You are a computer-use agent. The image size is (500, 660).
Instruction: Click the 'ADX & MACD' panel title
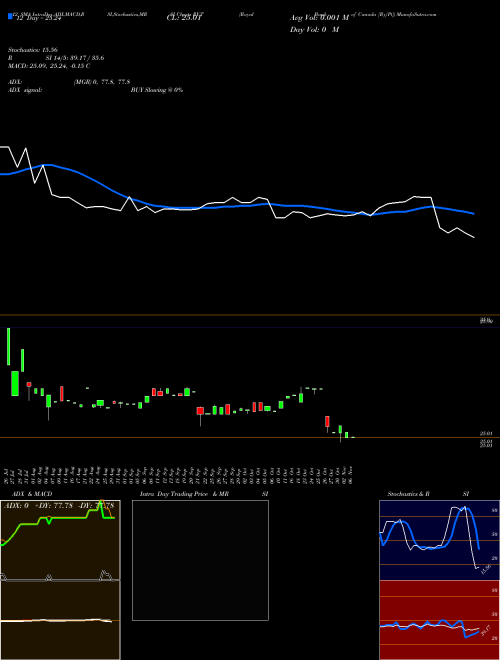pyautogui.click(x=32, y=494)
